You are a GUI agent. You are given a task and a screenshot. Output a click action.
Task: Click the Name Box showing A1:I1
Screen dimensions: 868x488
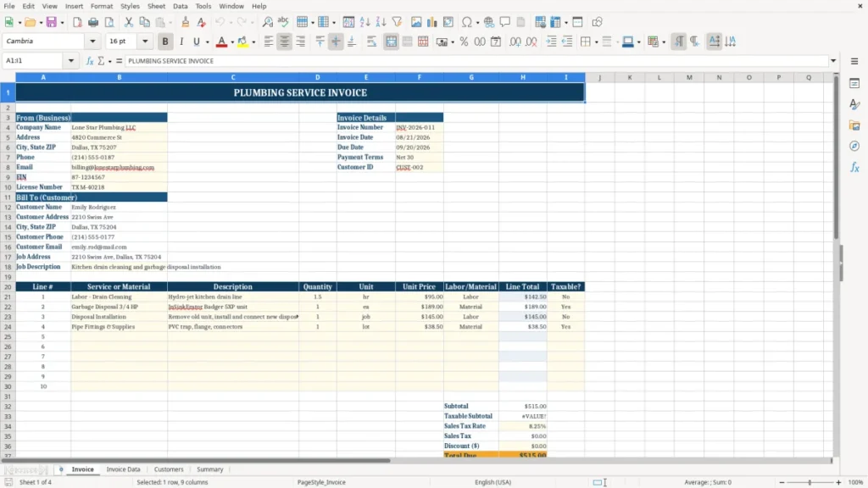[x=34, y=61]
